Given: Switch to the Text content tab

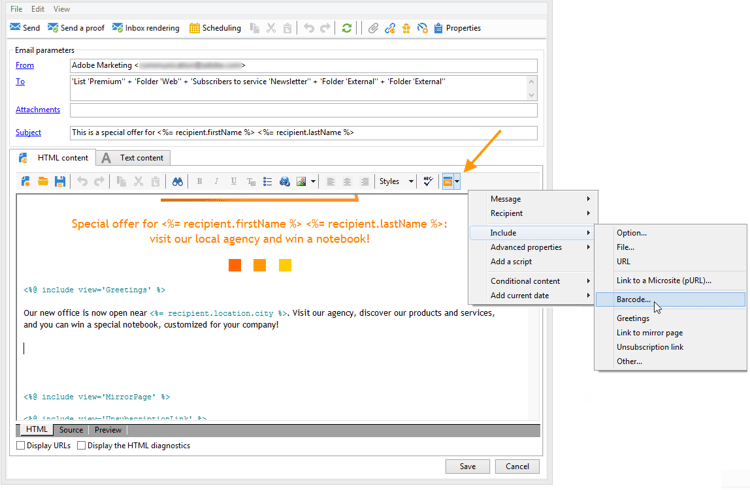Looking at the screenshot, I should pyautogui.click(x=134, y=158).
